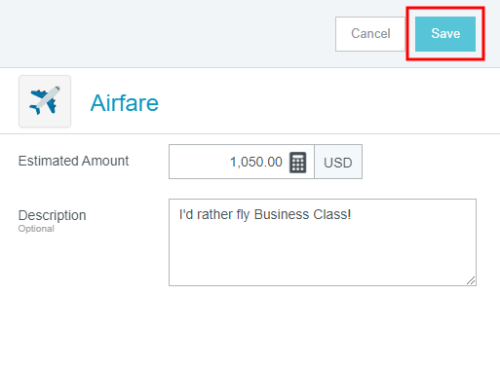The height and width of the screenshot is (368, 500).
Task: Click the Cancel button
Action: 370,34
